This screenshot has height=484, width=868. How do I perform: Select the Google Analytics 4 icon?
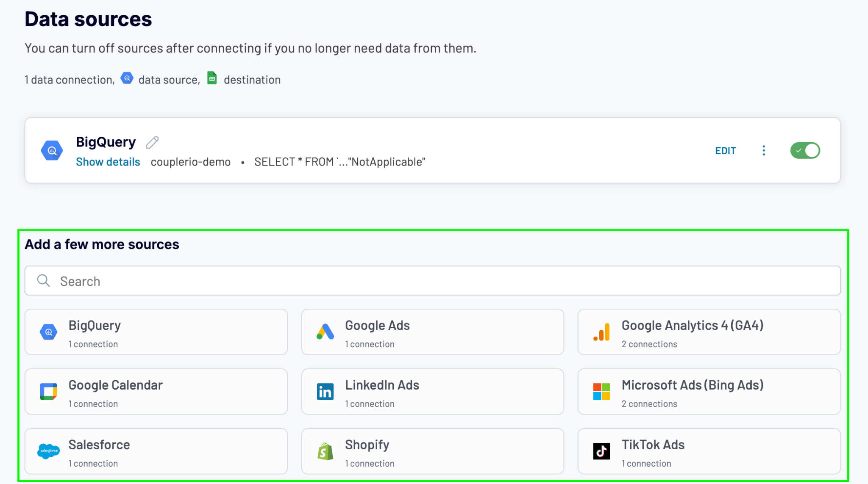(x=601, y=332)
